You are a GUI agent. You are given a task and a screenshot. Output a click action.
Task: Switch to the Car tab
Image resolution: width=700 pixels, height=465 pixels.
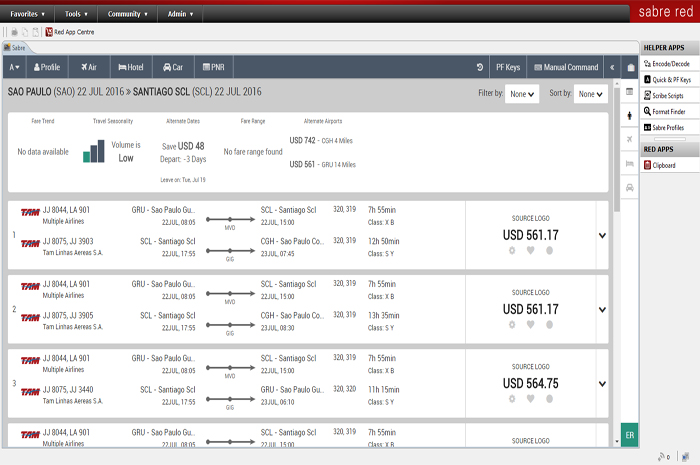coord(173,67)
